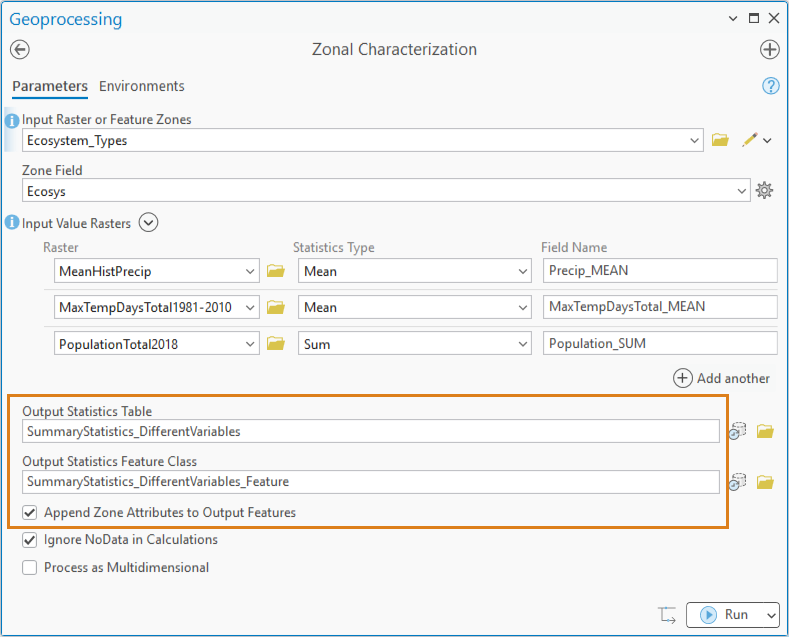
Task: Click the Geoprocessing pane title
Action: pyautogui.click(x=66, y=19)
